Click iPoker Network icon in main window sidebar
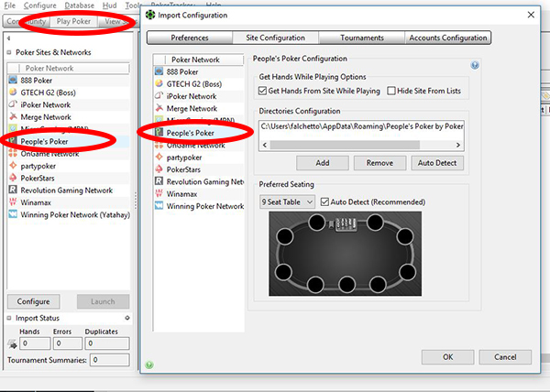Screen dimensions: 550x392 pos(13,104)
